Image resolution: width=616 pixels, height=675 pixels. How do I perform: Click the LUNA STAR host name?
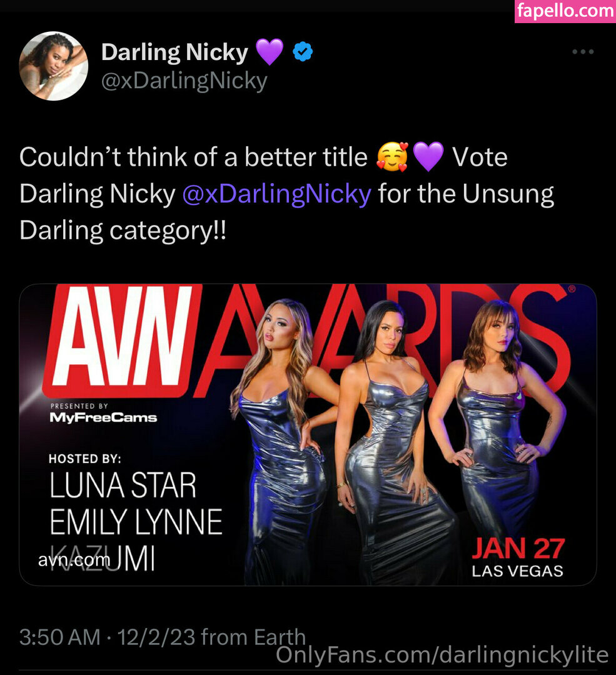point(123,485)
